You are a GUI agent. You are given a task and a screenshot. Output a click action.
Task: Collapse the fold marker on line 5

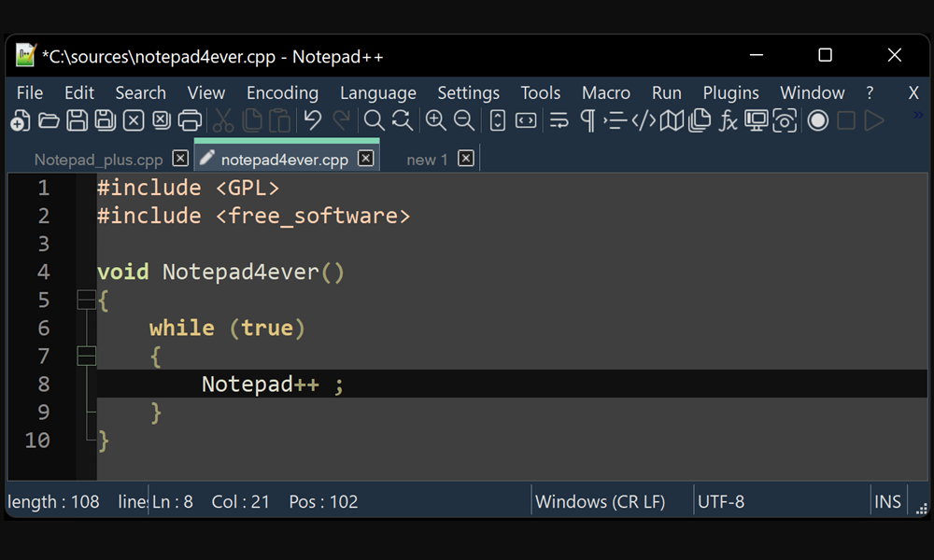click(x=86, y=300)
